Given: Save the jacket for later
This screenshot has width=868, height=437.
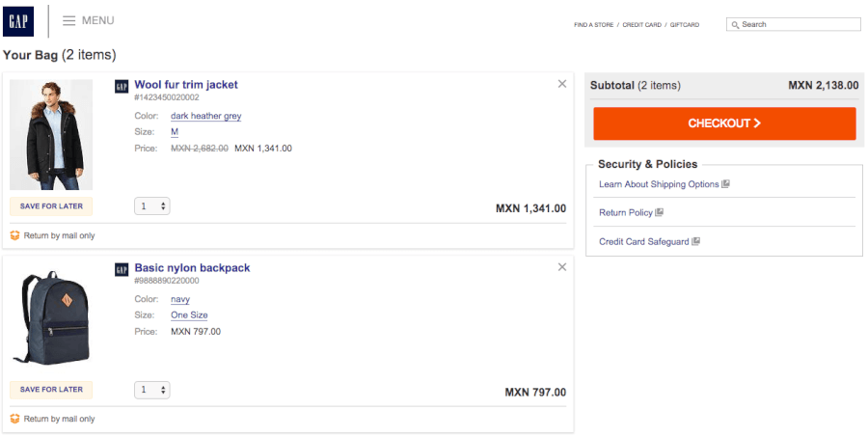Looking at the screenshot, I should tap(51, 206).
